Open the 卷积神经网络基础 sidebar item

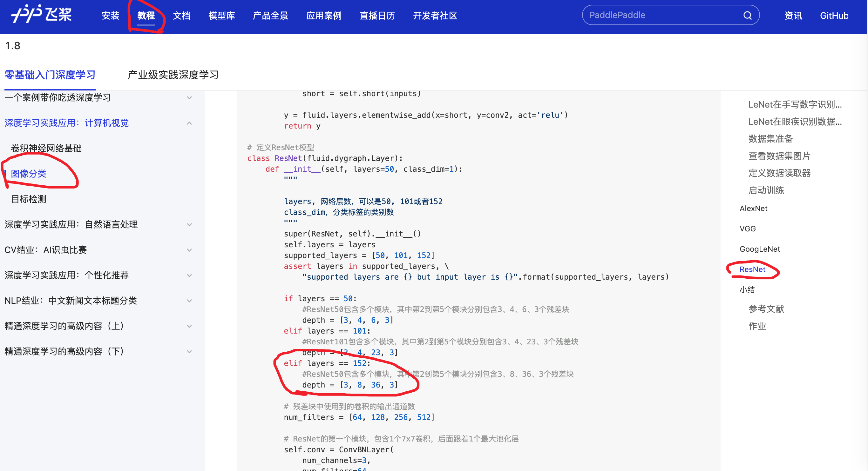(46, 148)
